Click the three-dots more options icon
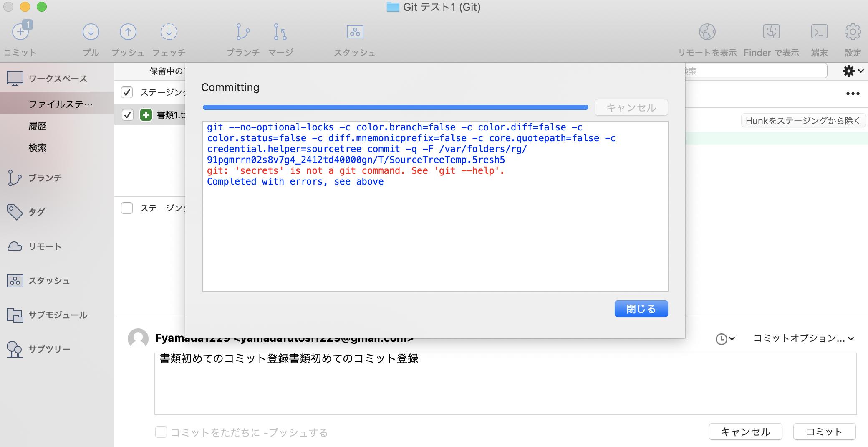The width and height of the screenshot is (868, 447). [x=853, y=94]
